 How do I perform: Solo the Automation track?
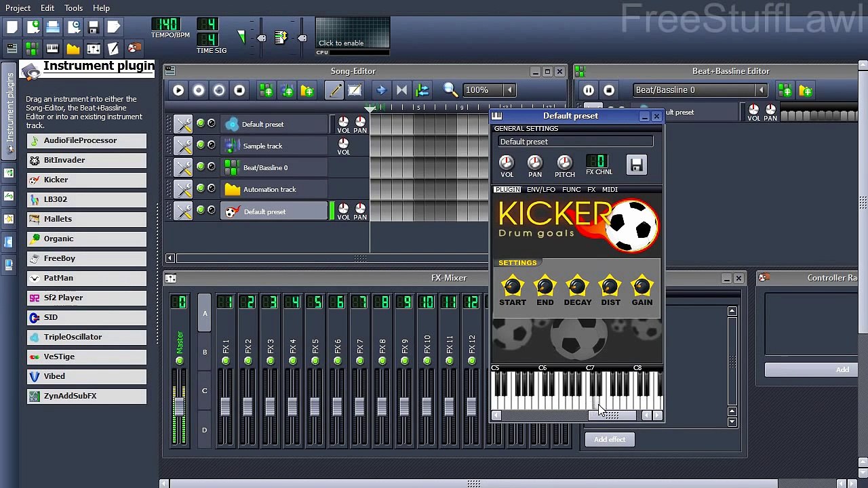tap(212, 188)
